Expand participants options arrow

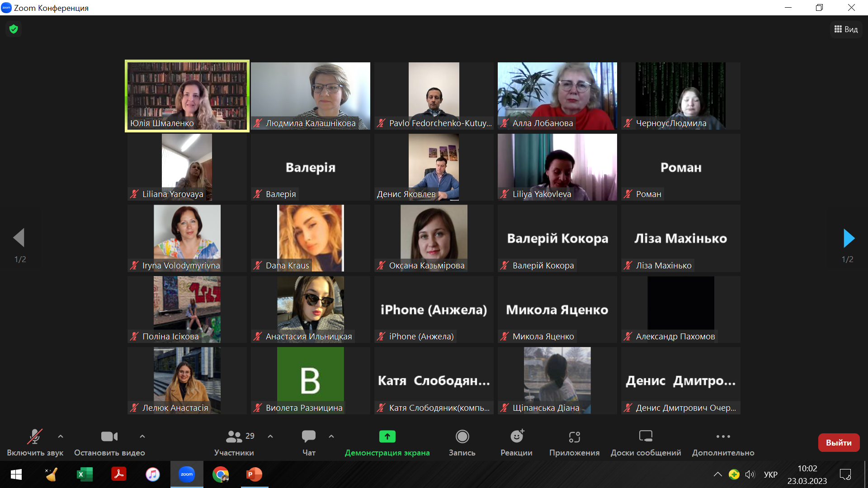click(x=270, y=436)
